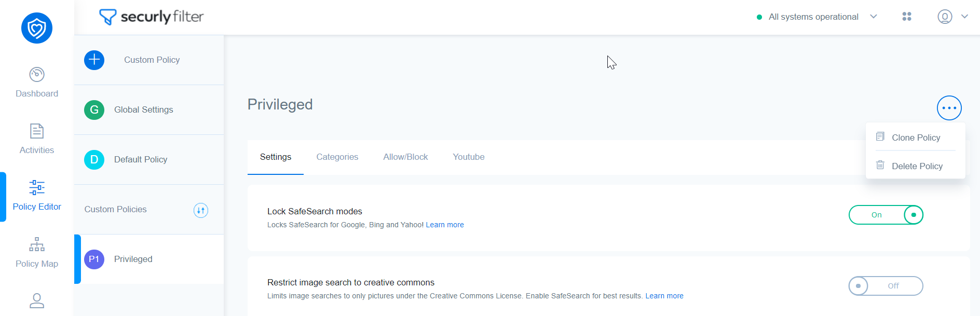The height and width of the screenshot is (316, 980).
Task: Select the Default Policy D badge
Action: pyautogui.click(x=94, y=160)
